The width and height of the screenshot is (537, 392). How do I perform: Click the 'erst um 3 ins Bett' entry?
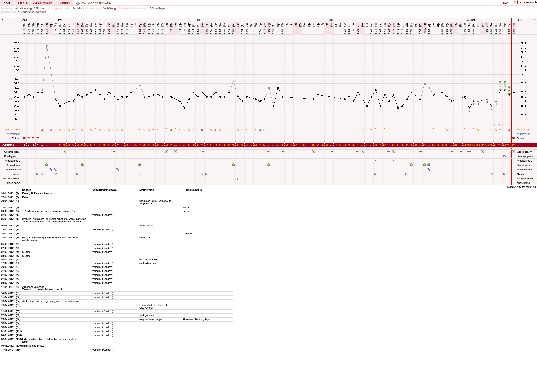click(149, 260)
